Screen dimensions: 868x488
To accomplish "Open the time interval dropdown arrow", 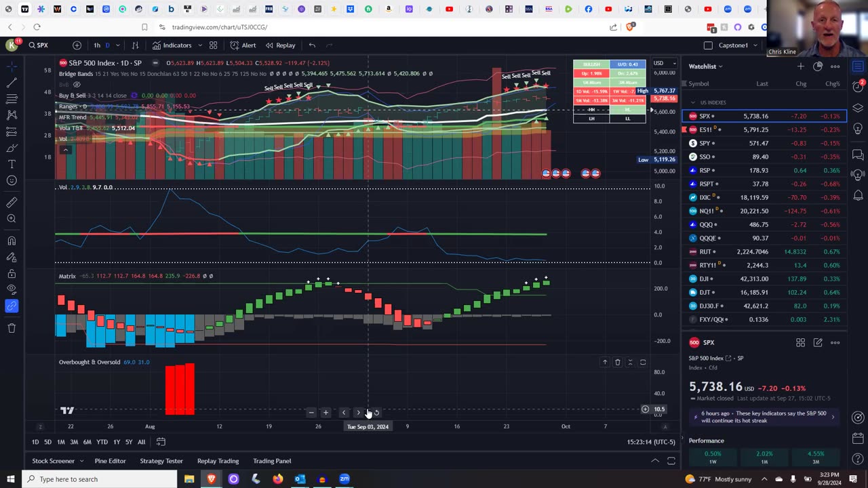I will coord(118,45).
